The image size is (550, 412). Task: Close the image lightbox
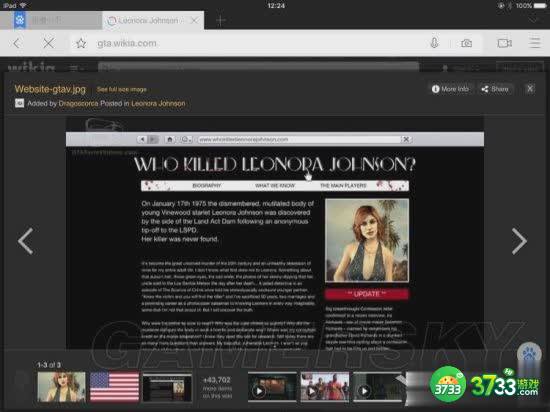pos(530,89)
